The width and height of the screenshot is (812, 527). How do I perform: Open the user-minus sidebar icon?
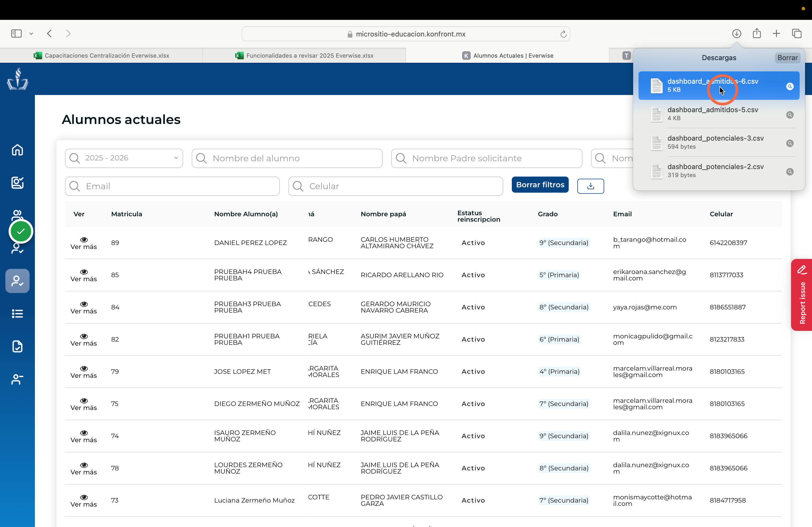click(17, 379)
